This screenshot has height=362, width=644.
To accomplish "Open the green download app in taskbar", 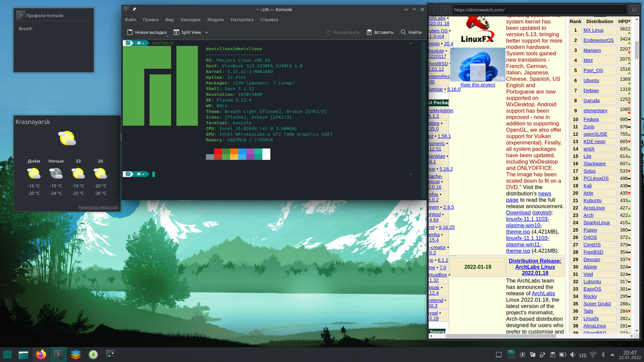I will [93, 354].
